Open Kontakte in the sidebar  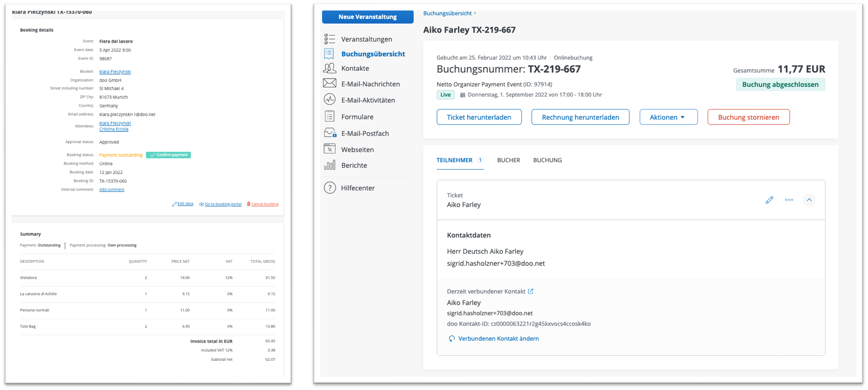click(x=355, y=68)
